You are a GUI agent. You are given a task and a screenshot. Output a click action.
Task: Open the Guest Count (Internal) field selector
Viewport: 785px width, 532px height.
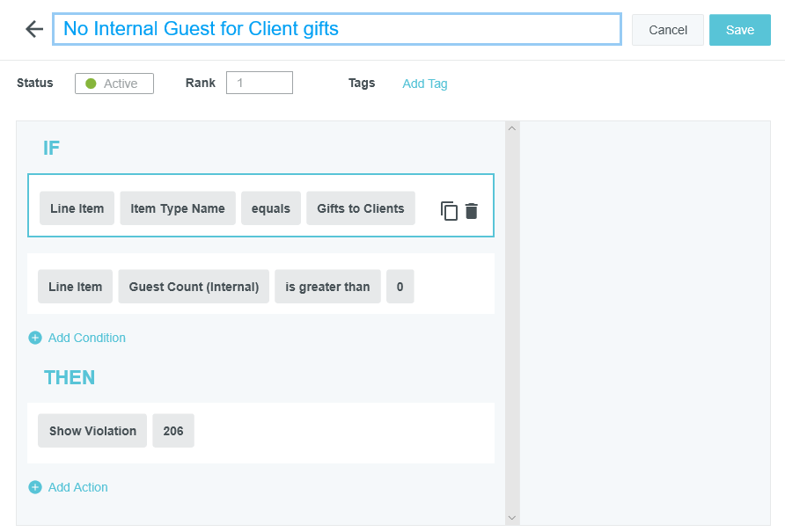tap(194, 287)
